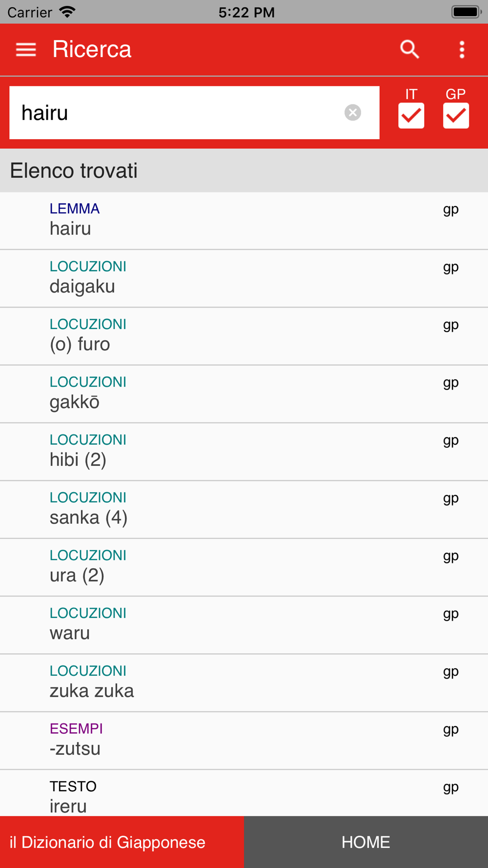The height and width of the screenshot is (868, 488).
Task: Select the ESEMPI -zutsu result
Action: 244,741
